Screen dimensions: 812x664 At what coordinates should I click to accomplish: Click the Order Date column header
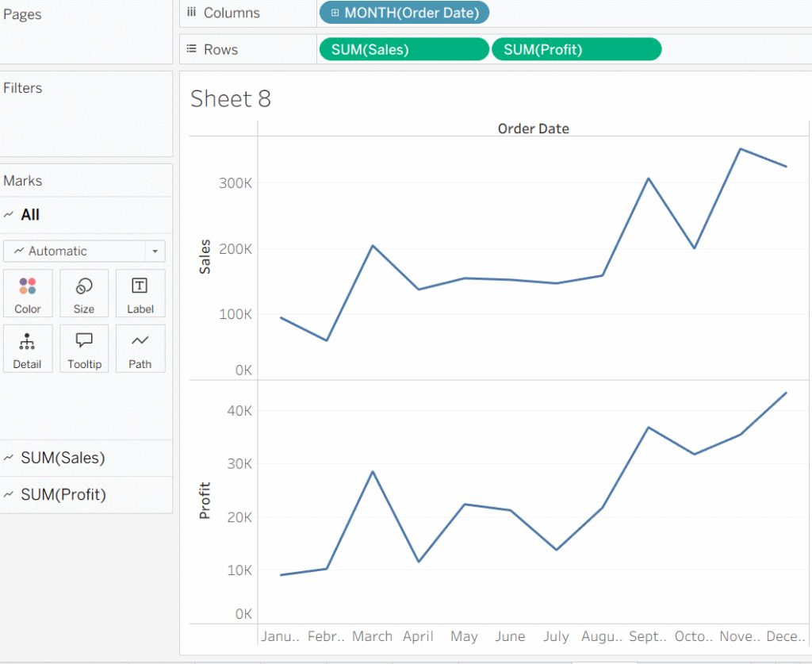point(533,129)
